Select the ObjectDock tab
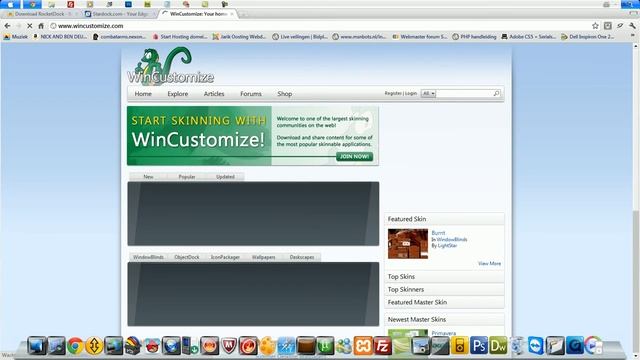Viewport: 640px width, 360px height. coord(187,257)
